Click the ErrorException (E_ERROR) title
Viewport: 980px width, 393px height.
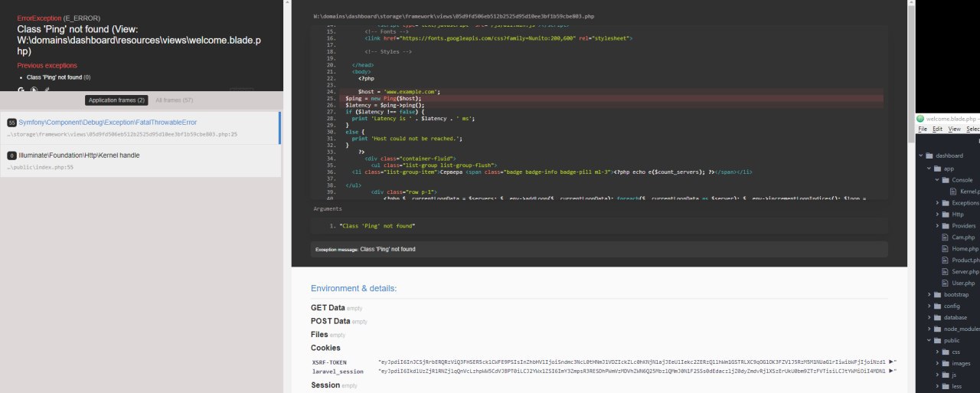(58, 18)
